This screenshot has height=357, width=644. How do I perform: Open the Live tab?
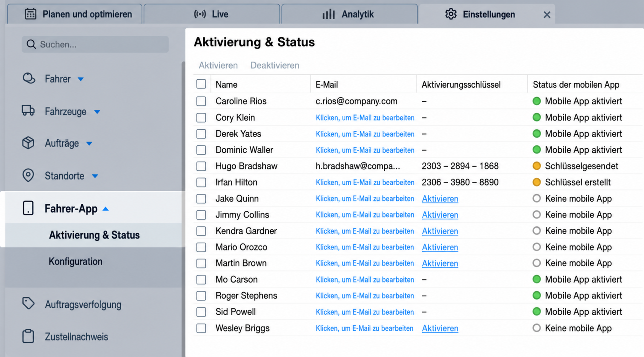[212, 14]
